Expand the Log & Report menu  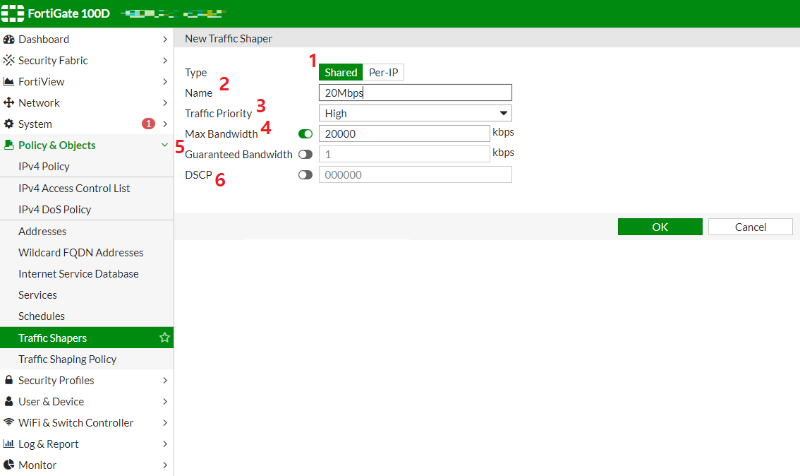164,444
